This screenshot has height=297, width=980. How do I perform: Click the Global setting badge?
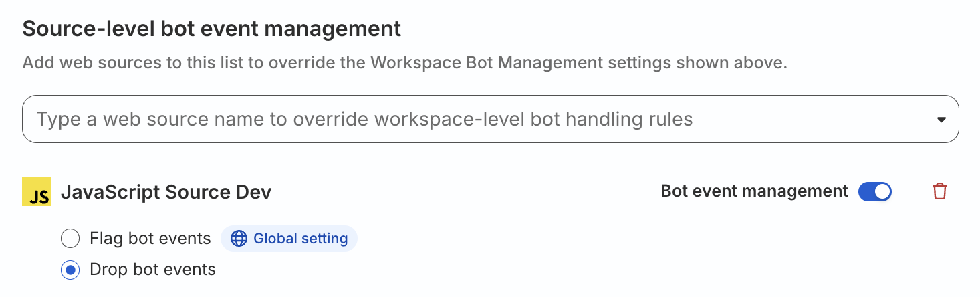(289, 239)
